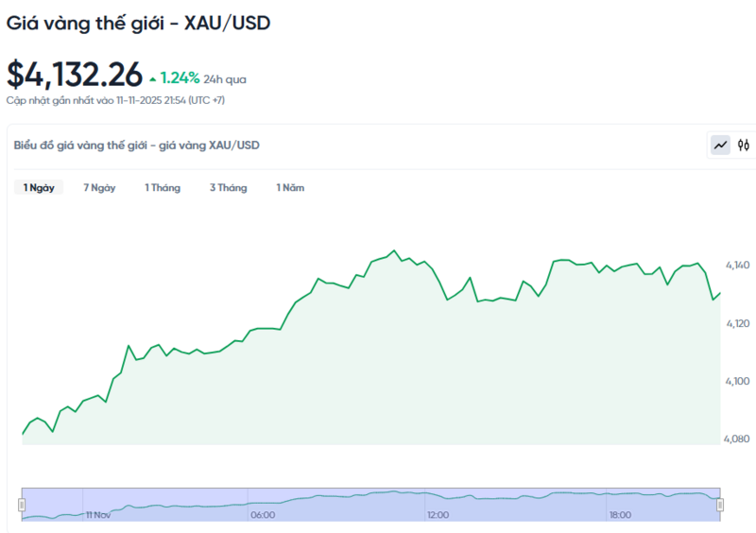The image size is (756, 533).
Task: Click the 1.24% change value
Action: pos(180,78)
